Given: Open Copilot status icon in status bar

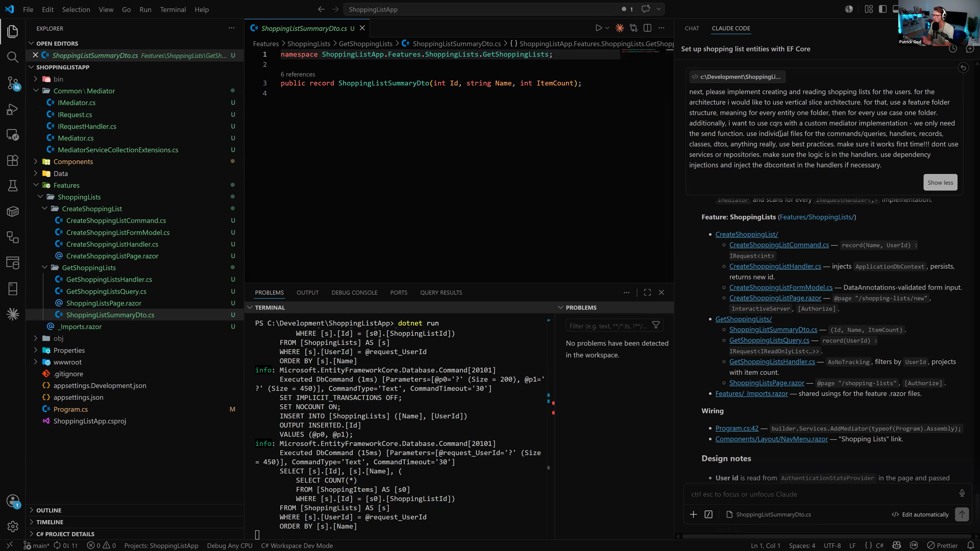Looking at the screenshot, I should (x=896, y=546).
